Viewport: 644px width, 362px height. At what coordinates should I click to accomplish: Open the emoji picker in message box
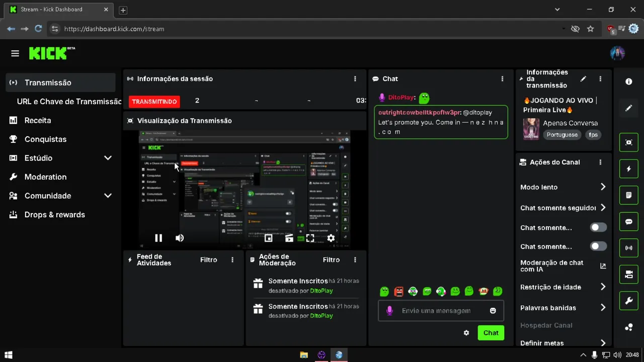coord(493,311)
